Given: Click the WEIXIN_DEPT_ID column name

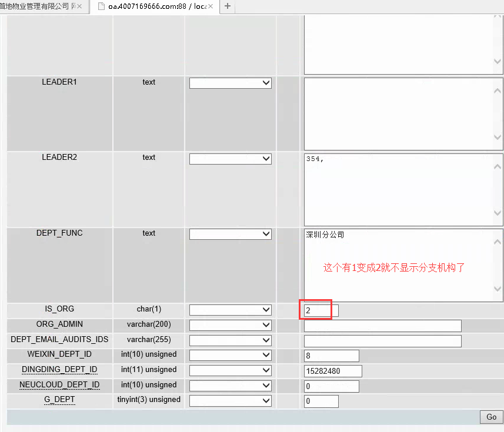Looking at the screenshot, I should point(59,354).
